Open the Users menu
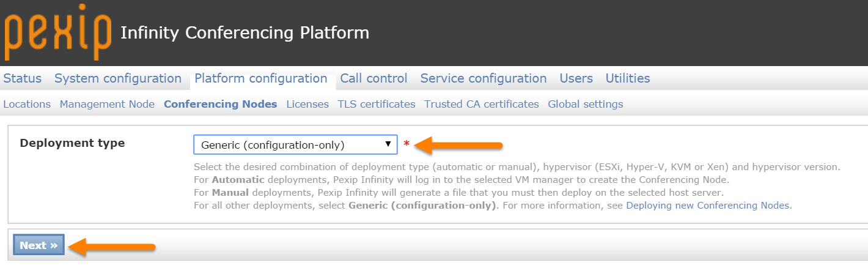Viewport: 868px width, 279px height. 576,78
